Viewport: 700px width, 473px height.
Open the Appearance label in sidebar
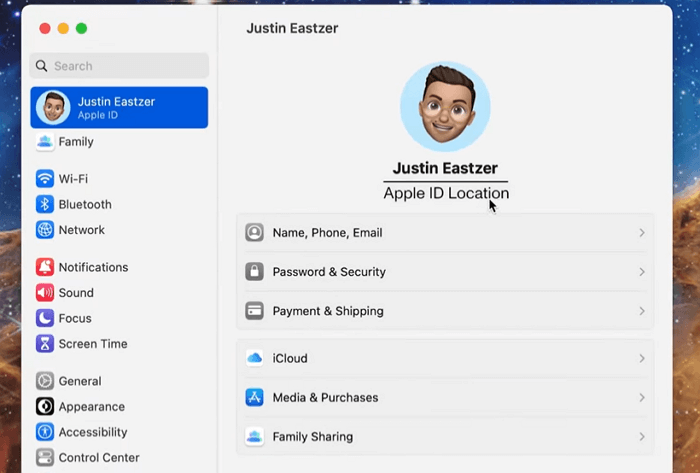[x=92, y=407]
